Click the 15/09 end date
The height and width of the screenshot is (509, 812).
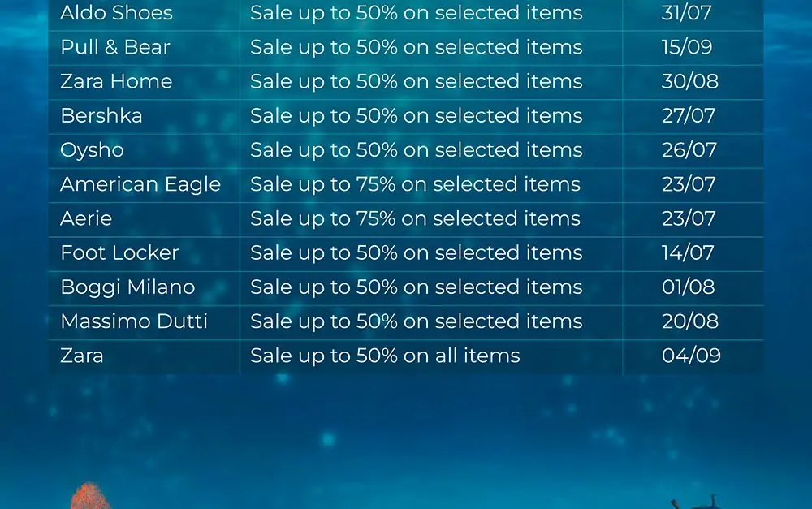coord(687,47)
